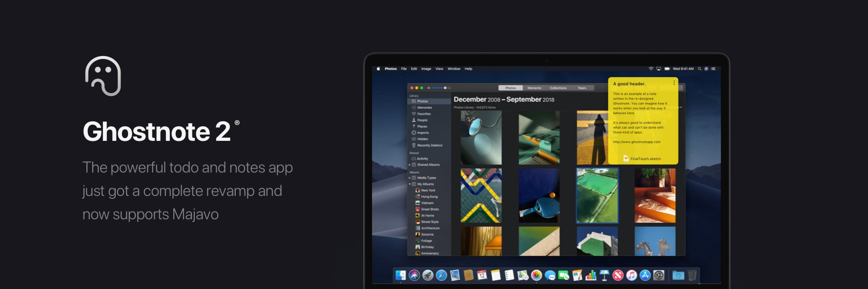This screenshot has width=868, height=289.
Task: Open the Edit menu
Action: 414,69
